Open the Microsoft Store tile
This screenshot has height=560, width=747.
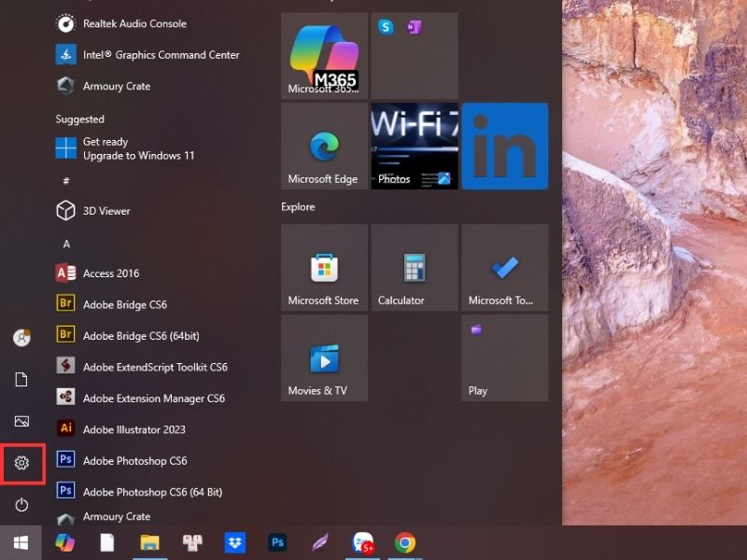[x=323, y=267]
